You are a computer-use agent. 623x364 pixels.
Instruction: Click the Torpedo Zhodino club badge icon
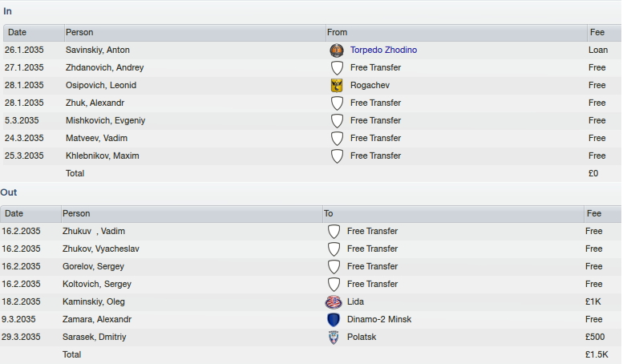337,51
